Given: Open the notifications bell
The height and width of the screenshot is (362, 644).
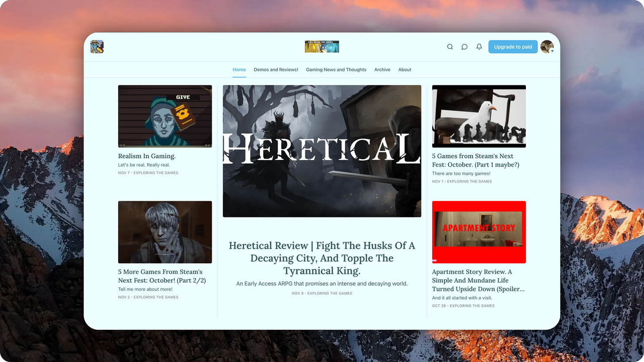Looking at the screenshot, I should pos(479,46).
